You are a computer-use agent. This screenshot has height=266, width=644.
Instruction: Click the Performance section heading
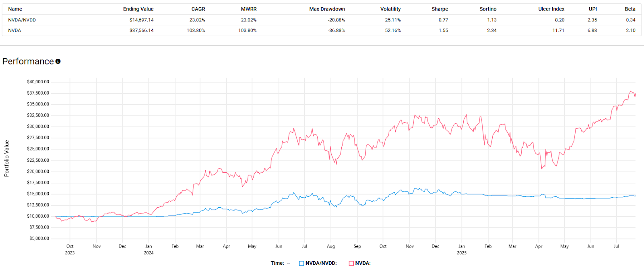28,61
